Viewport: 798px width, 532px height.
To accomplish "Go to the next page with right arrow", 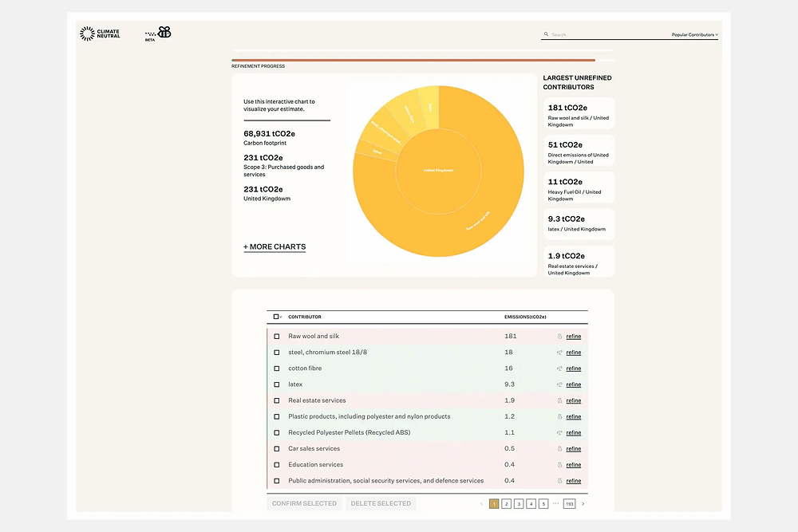I will 583,504.
